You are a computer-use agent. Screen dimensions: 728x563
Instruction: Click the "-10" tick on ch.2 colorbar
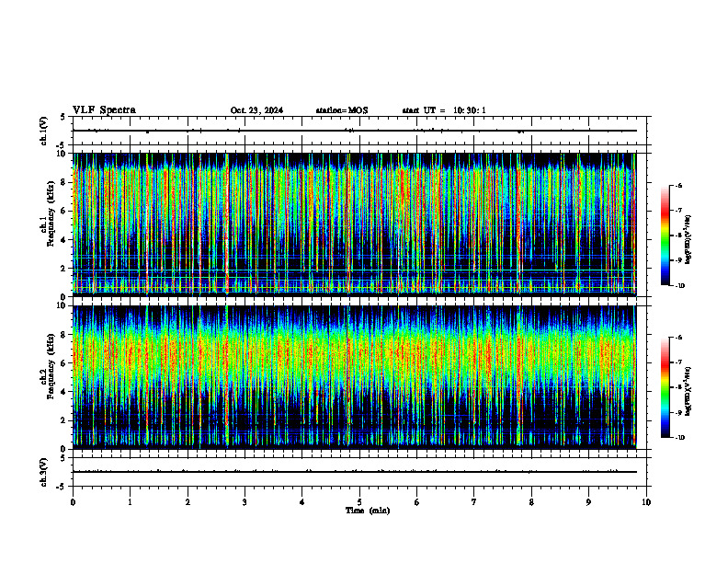click(679, 437)
